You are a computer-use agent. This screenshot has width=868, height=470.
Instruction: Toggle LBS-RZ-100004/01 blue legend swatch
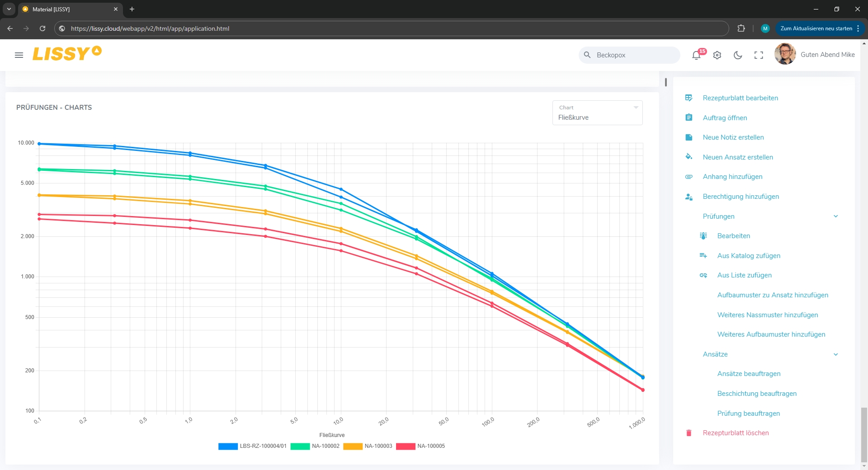228,446
